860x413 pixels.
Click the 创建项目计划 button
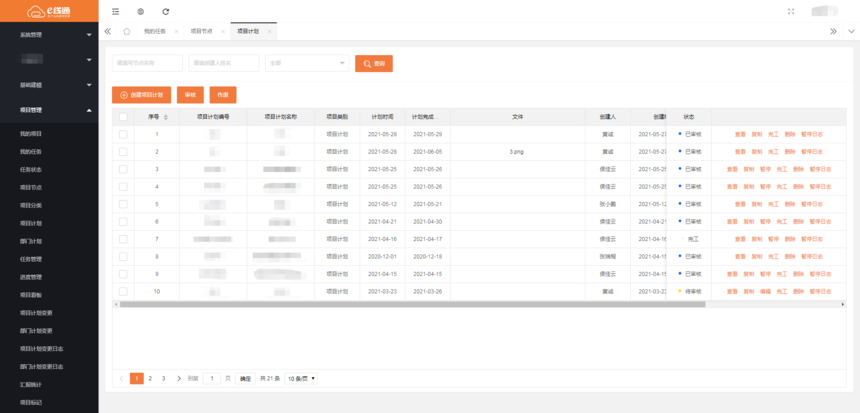[x=141, y=95]
